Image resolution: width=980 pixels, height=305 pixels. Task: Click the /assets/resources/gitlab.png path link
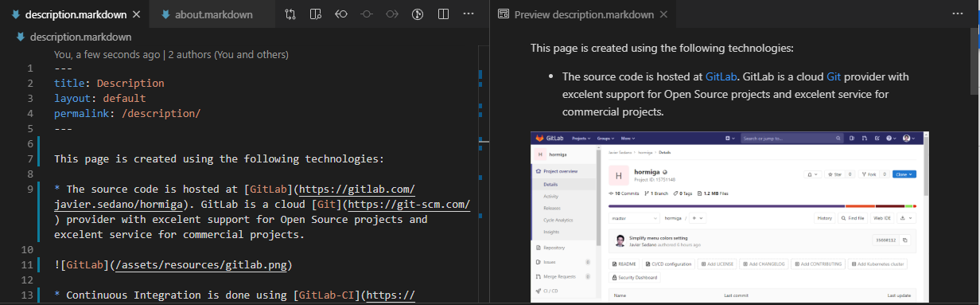click(201, 265)
